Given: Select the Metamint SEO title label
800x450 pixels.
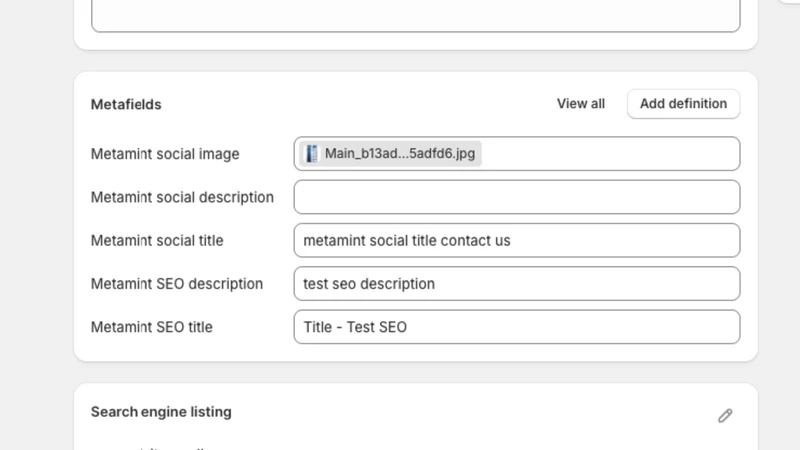Looking at the screenshot, I should (x=152, y=327).
